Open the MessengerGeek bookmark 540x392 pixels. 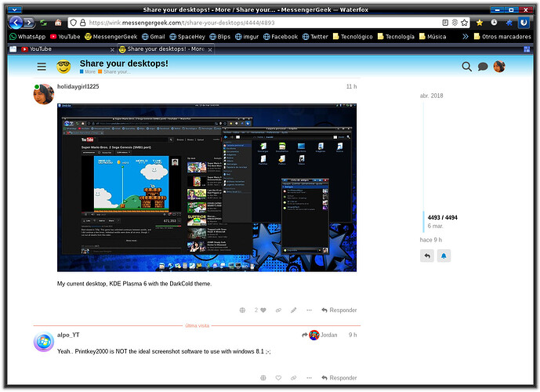point(111,37)
